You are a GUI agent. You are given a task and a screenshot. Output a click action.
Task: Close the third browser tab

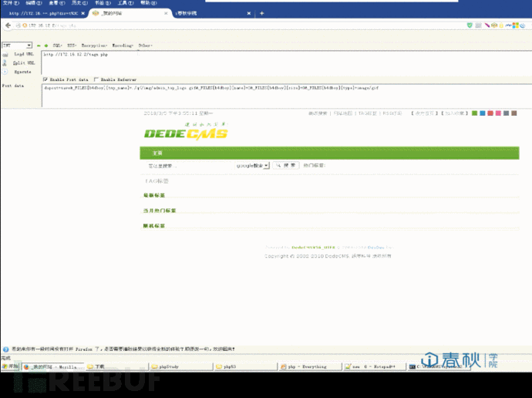[x=249, y=13]
